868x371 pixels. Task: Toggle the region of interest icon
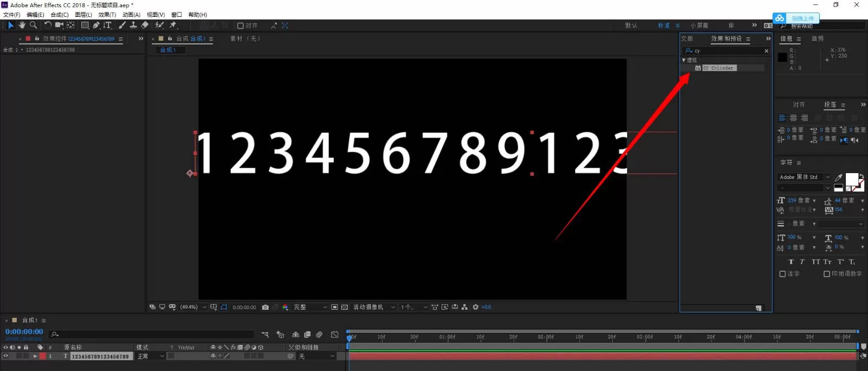pyautogui.click(x=335, y=307)
